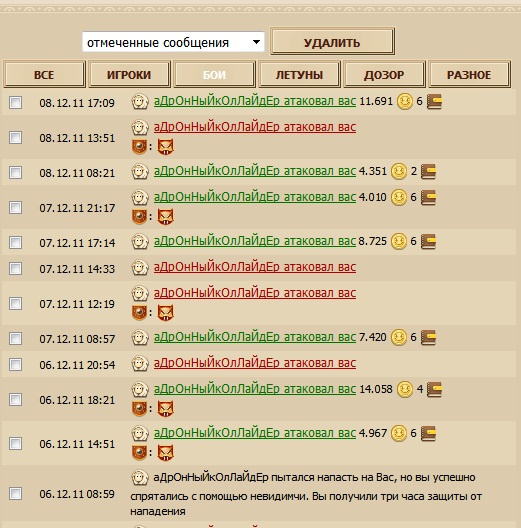Click the gold coin icon next to 4.010
The width and height of the screenshot is (521, 528).
399,198
